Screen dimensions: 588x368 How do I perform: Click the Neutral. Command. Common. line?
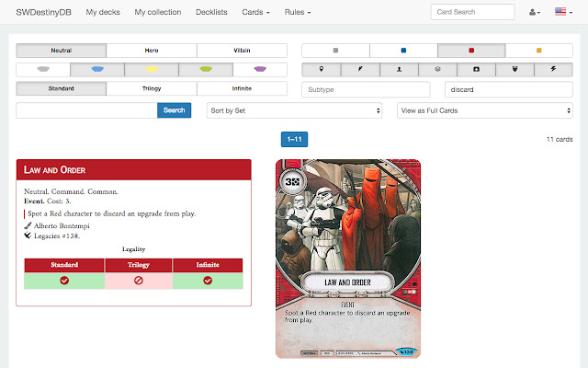pos(71,191)
